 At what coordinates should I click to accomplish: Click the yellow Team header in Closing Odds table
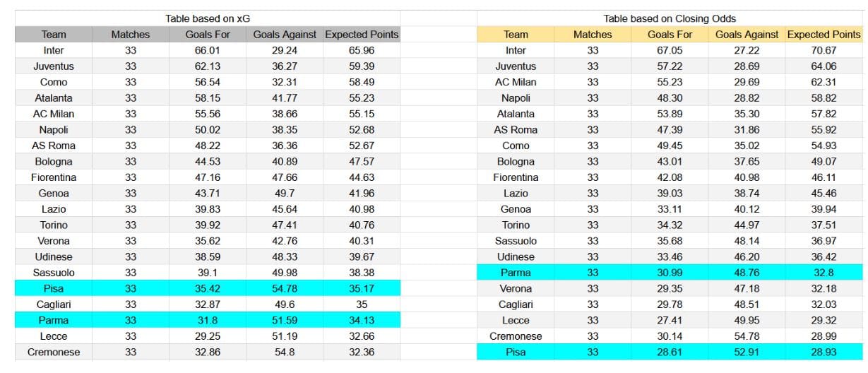point(516,34)
